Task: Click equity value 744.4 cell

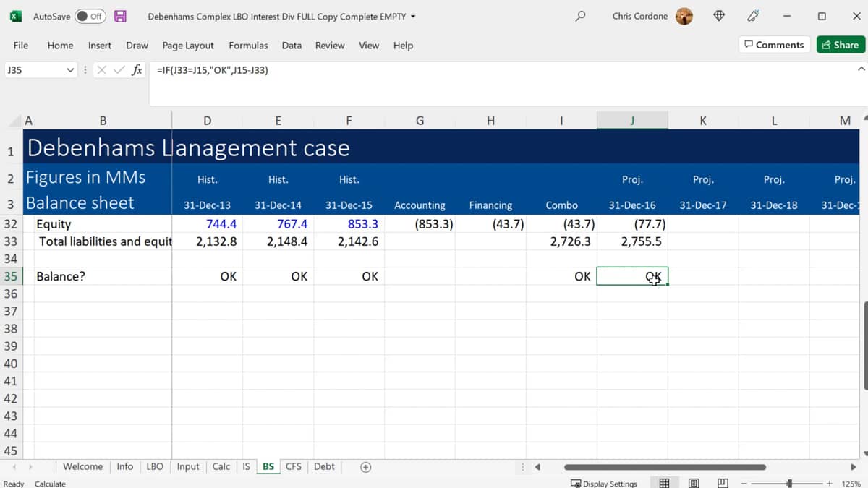Action: coord(208,224)
